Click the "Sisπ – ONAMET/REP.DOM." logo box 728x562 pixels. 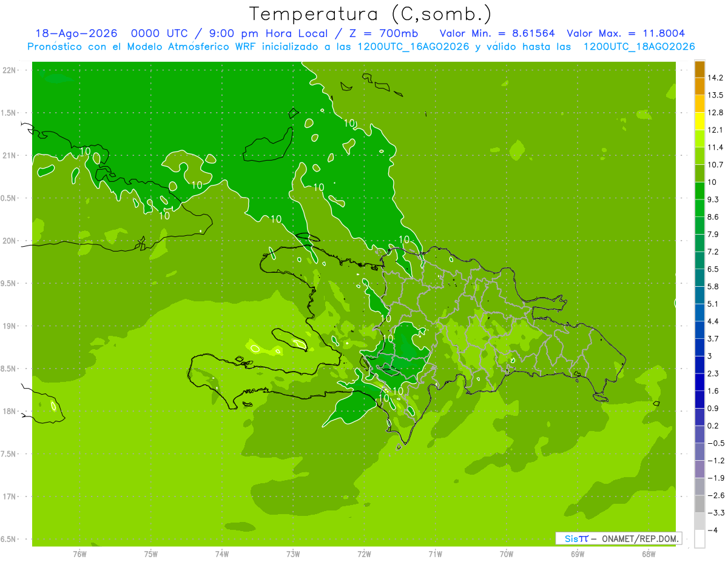(618, 538)
